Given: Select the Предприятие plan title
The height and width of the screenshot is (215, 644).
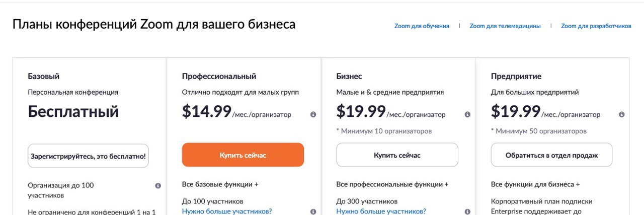Looking at the screenshot, I should (x=516, y=77).
